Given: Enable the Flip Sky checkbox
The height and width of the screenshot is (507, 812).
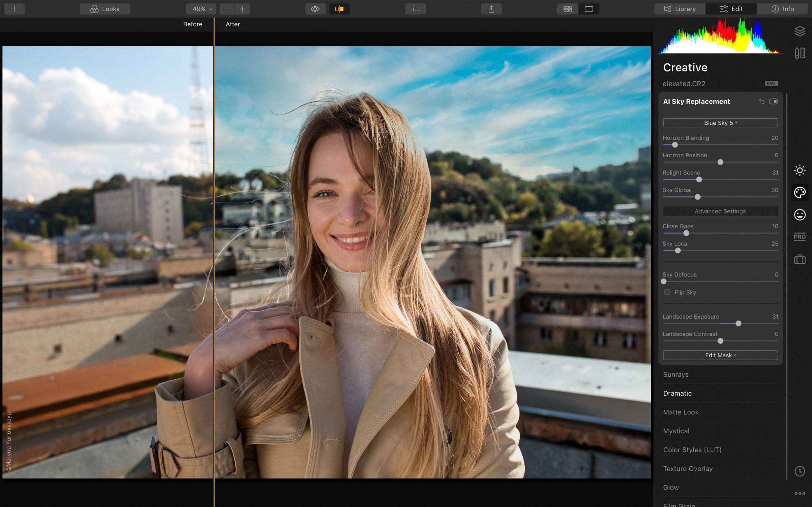Looking at the screenshot, I should click(x=666, y=292).
